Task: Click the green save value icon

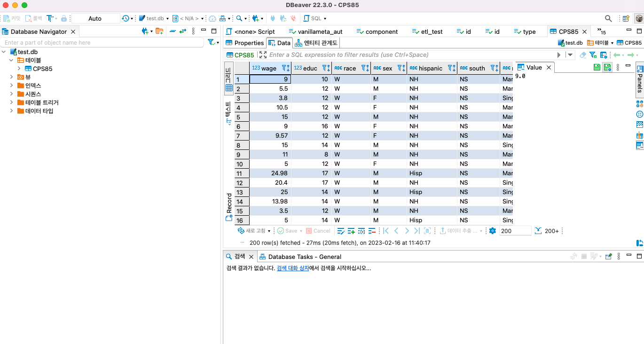Action: point(597,67)
